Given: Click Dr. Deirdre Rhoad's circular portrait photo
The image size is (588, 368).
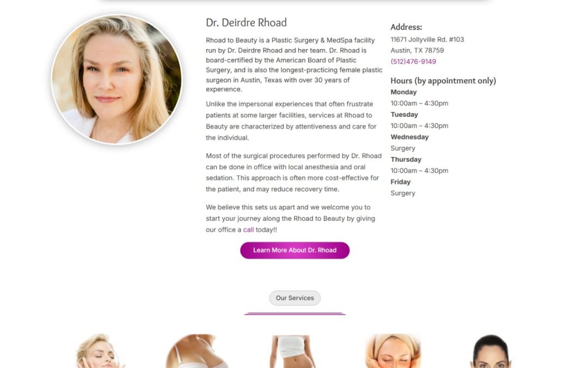Looking at the screenshot, I should tap(117, 80).
